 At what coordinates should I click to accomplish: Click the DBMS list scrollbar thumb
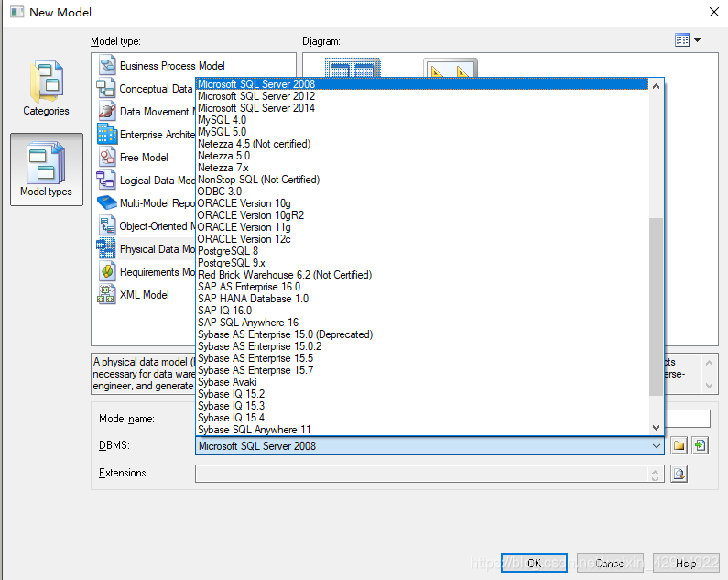[x=656, y=307]
